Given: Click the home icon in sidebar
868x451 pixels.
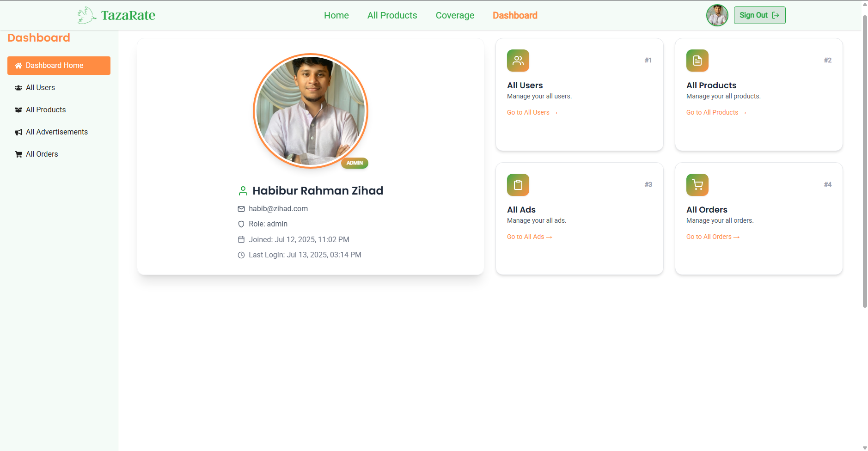Looking at the screenshot, I should tap(18, 66).
